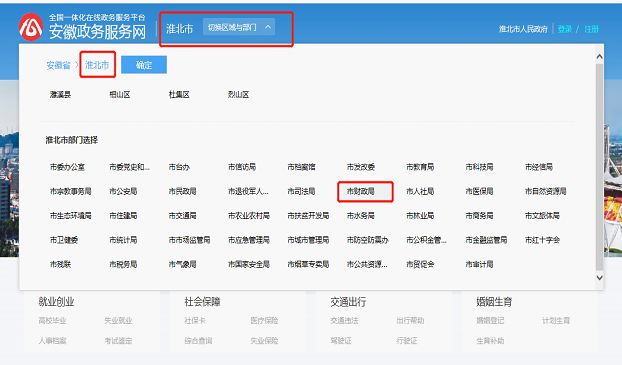The image size is (622, 365).
Task: Select 淮北市 in the breadcrumb
Action: tap(97, 65)
